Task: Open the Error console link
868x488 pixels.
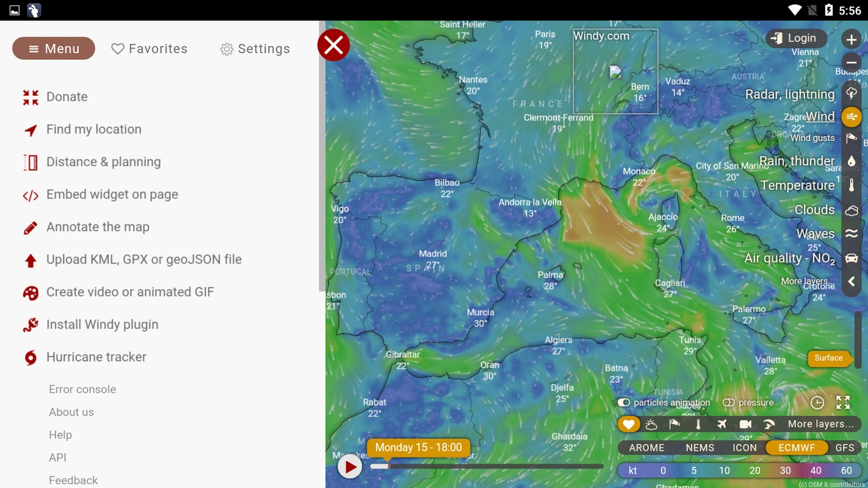Action: pyautogui.click(x=82, y=389)
